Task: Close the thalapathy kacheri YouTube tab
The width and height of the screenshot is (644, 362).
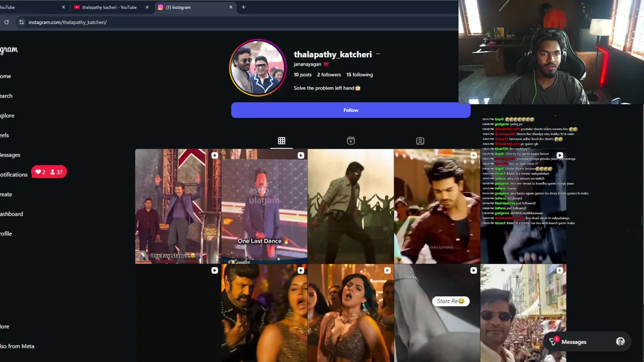Action: [x=147, y=7]
